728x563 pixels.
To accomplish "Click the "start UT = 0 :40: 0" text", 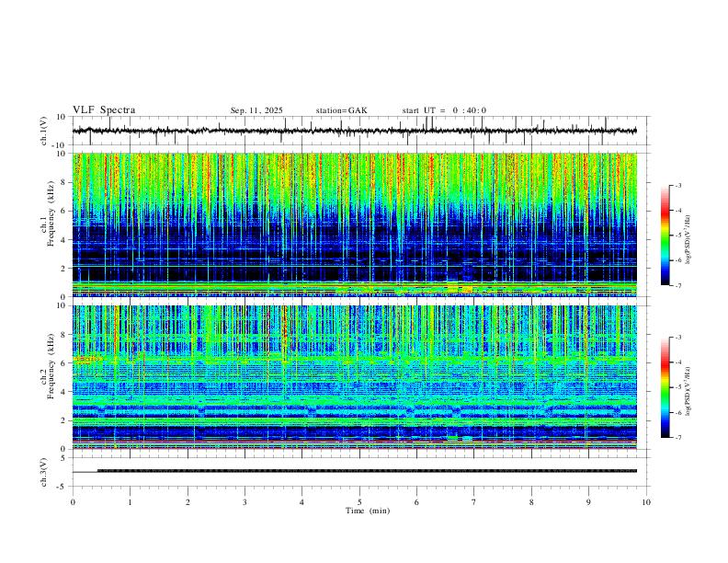I will 444,110.
